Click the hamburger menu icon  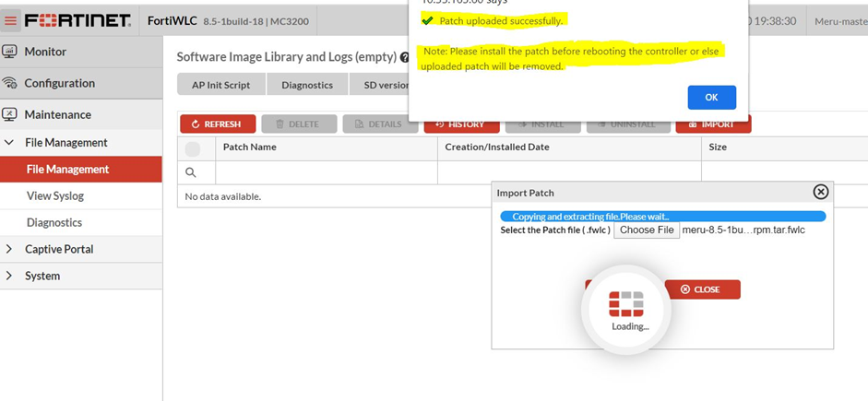(x=11, y=20)
